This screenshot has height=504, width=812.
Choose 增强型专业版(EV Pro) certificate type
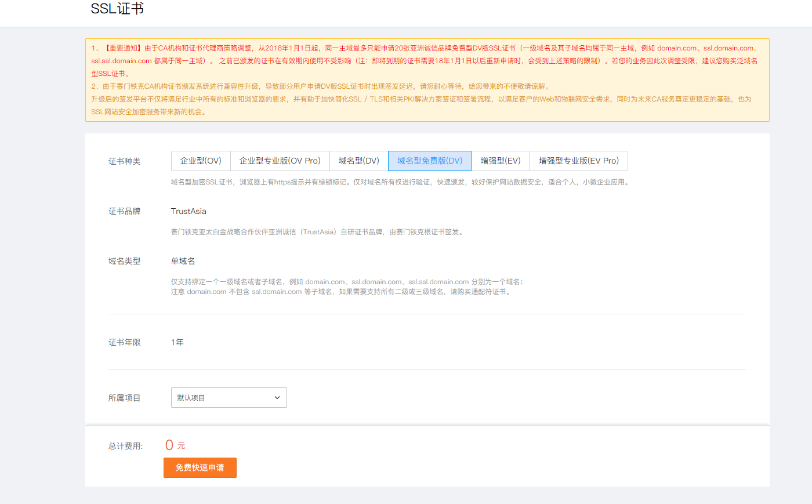pyautogui.click(x=578, y=161)
